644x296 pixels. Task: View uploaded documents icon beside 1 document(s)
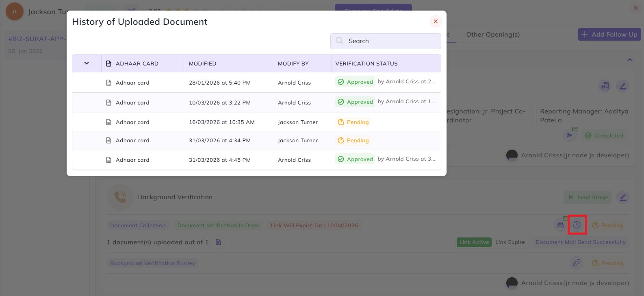[x=218, y=242]
